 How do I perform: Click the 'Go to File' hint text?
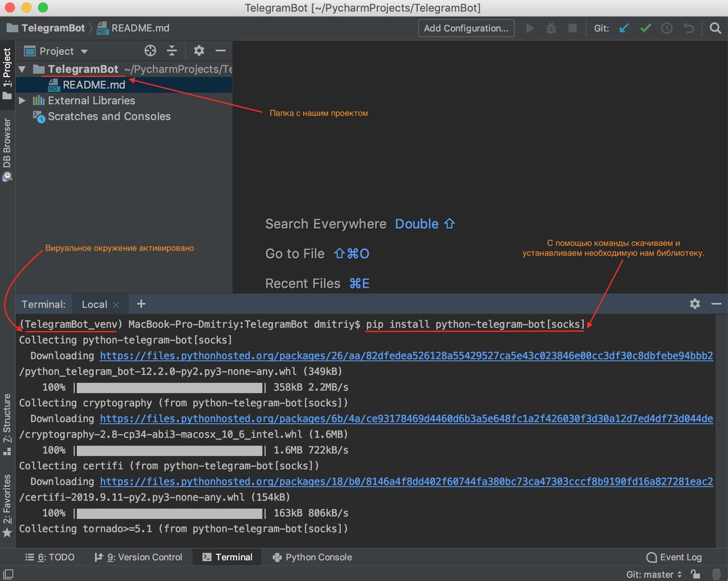click(295, 254)
